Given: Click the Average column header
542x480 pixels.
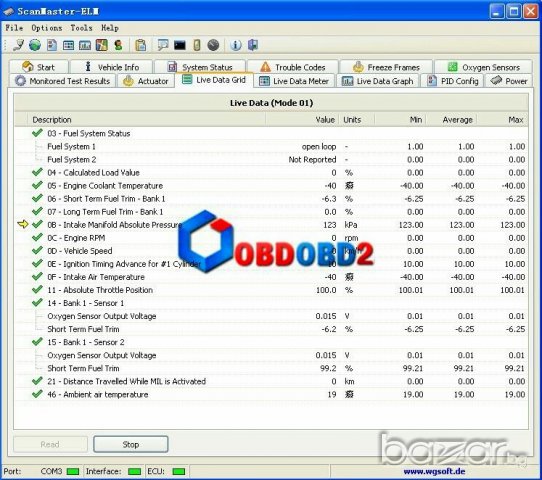Looking at the screenshot, I should pyautogui.click(x=451, y=120).
